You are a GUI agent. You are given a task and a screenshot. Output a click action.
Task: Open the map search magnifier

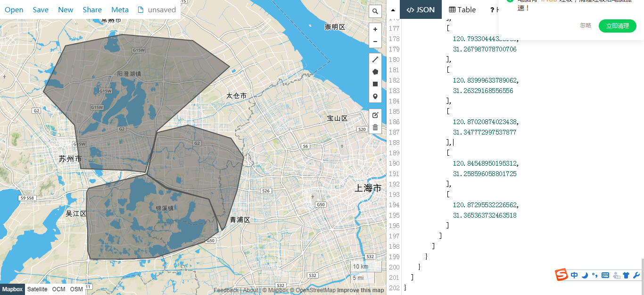click(375, 11)
